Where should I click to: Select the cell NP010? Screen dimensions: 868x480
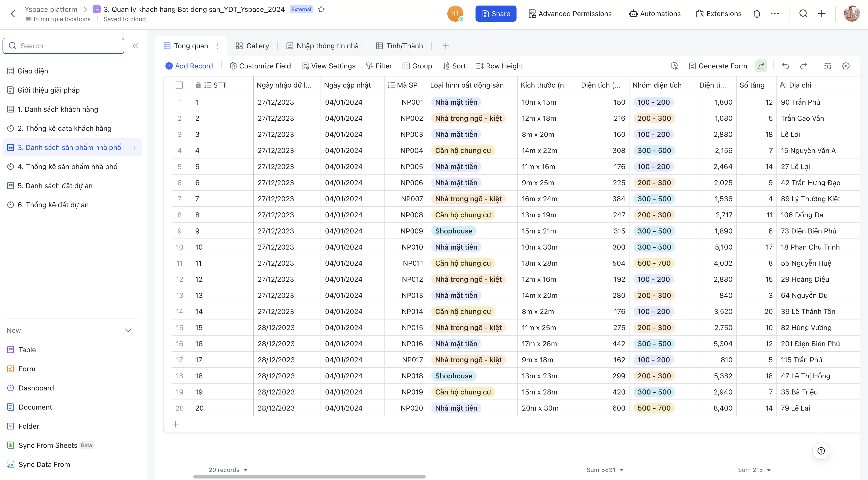point(406,247)
